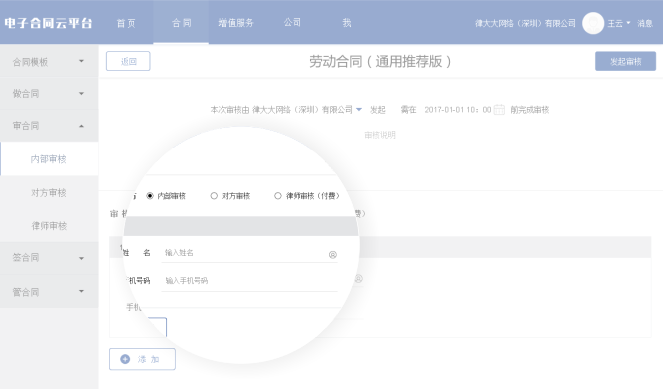Viewport: 664px width, 389px height.
Task: Expand the 做合同 sidebar section
Action: click(x=49, y=94)
